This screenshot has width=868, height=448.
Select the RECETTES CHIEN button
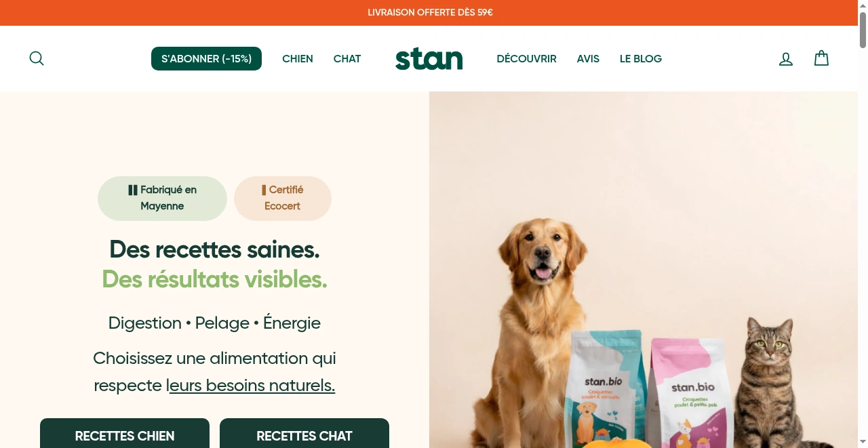[x=125, y=433]
